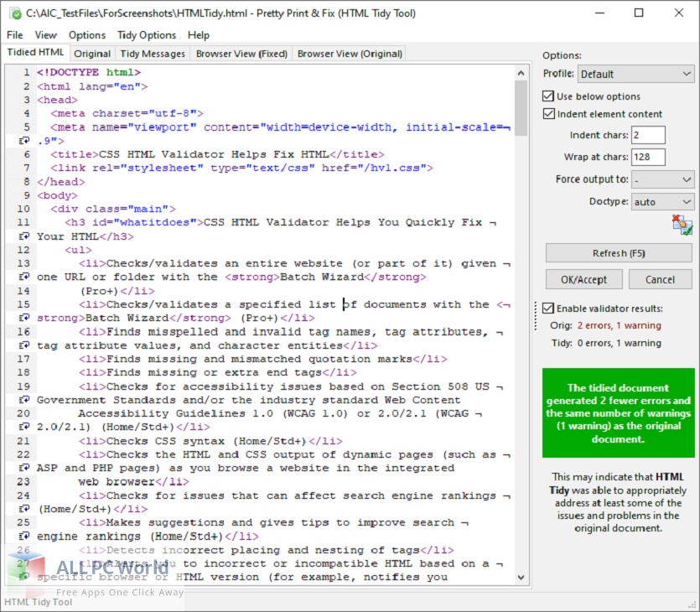700x612 pixels.
Task: Click the HTML Tidy application icon in the title bar
Action: 13,13
